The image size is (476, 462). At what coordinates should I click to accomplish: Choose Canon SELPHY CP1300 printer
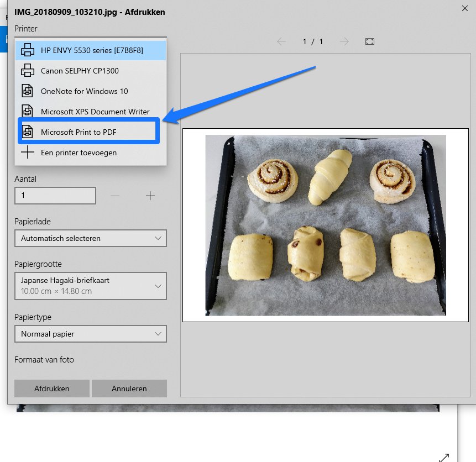91,71
